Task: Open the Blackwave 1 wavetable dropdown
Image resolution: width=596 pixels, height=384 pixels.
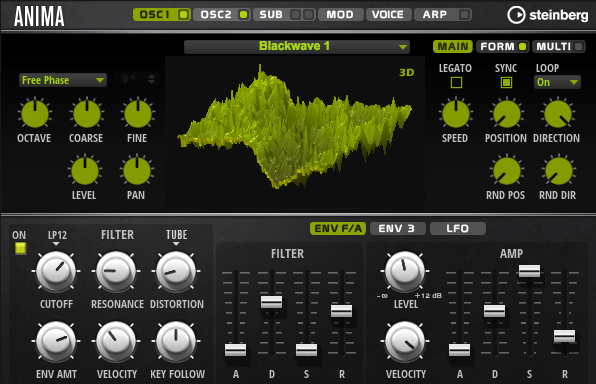Action: [296, 46]
